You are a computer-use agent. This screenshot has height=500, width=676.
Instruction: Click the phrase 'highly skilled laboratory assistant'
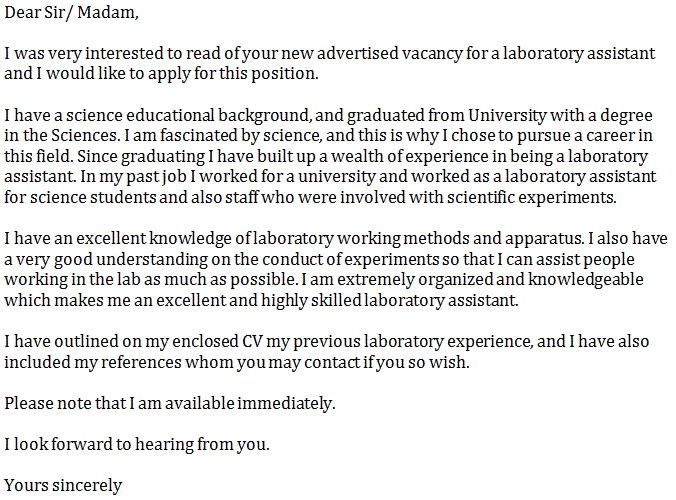click(389, 300)
